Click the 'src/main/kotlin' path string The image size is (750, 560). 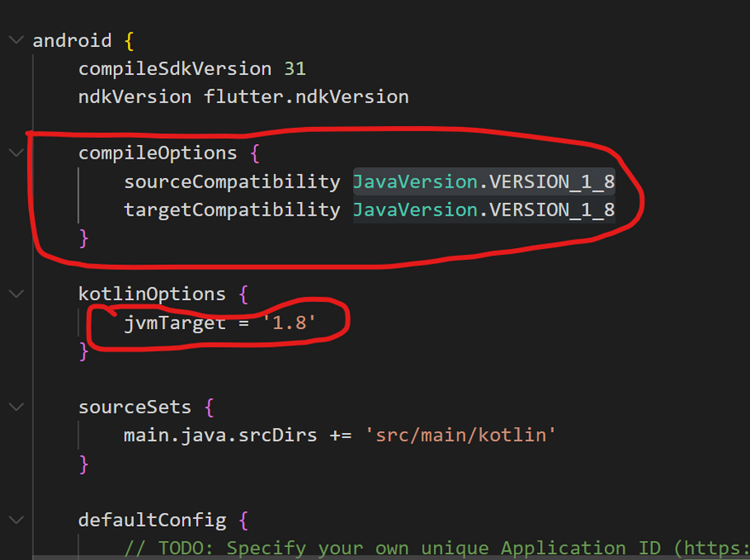click(x=460, y=435)
